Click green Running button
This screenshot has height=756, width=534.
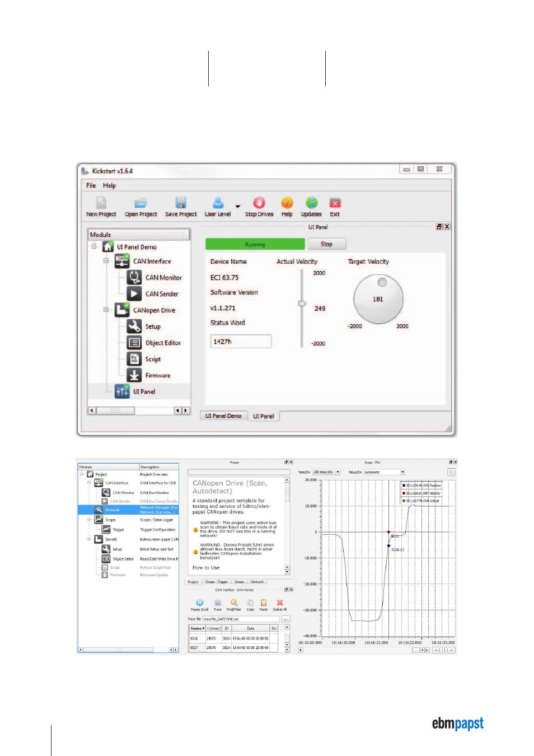click(255, 244)
